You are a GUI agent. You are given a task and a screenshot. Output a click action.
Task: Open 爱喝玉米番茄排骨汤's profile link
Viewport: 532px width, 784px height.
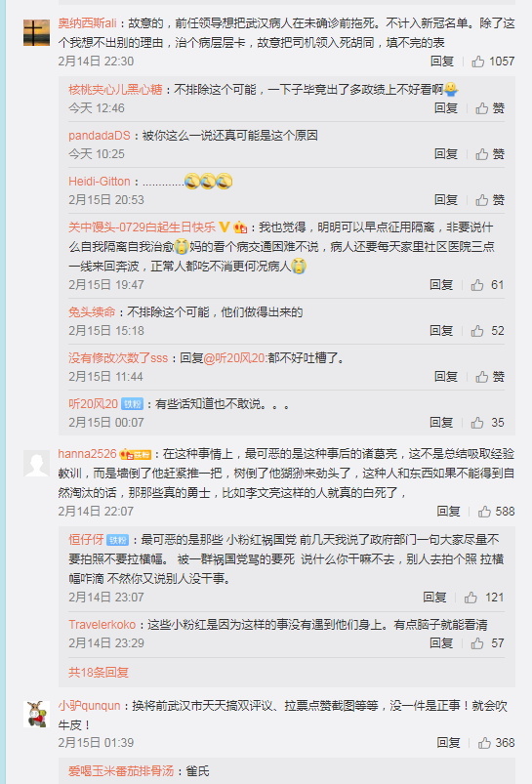(121, 771)
